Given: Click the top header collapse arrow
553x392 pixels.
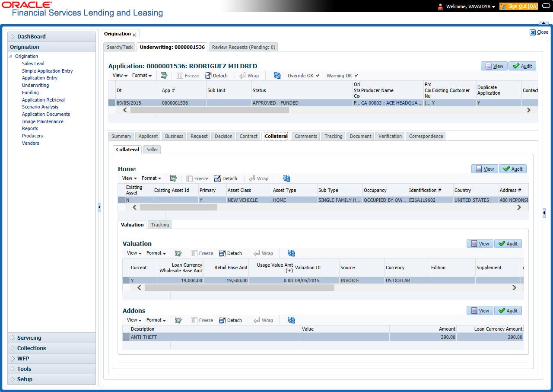Looking at the screenshot, I should point(543,23).
